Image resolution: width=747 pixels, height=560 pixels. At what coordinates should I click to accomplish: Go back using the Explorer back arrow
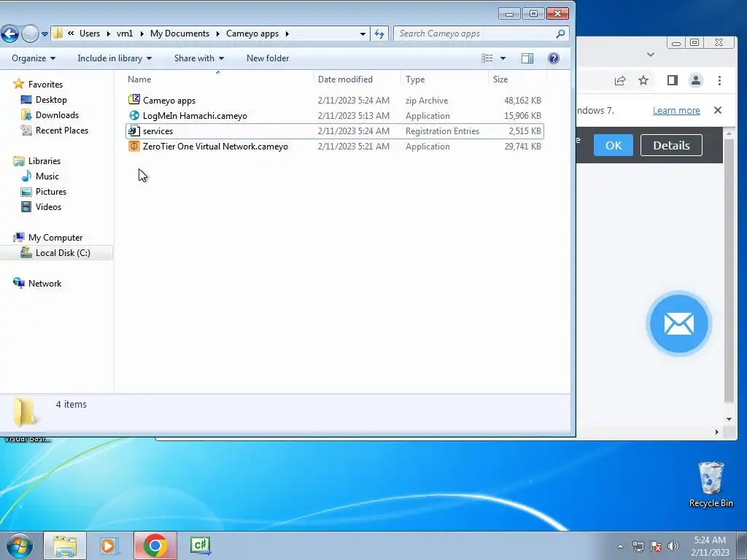pyautogui.click(x=9, y=34)
